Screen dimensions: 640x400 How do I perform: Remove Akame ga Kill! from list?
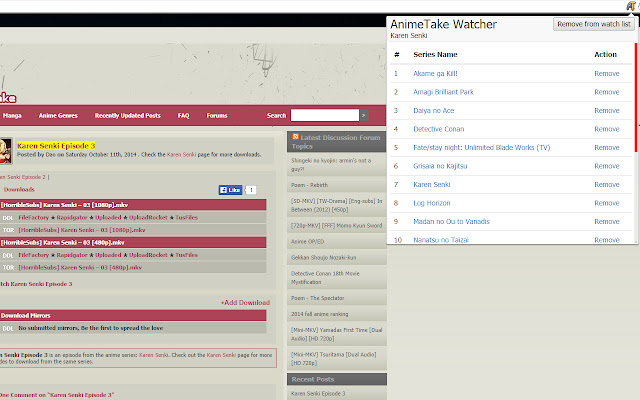[607, 73]
